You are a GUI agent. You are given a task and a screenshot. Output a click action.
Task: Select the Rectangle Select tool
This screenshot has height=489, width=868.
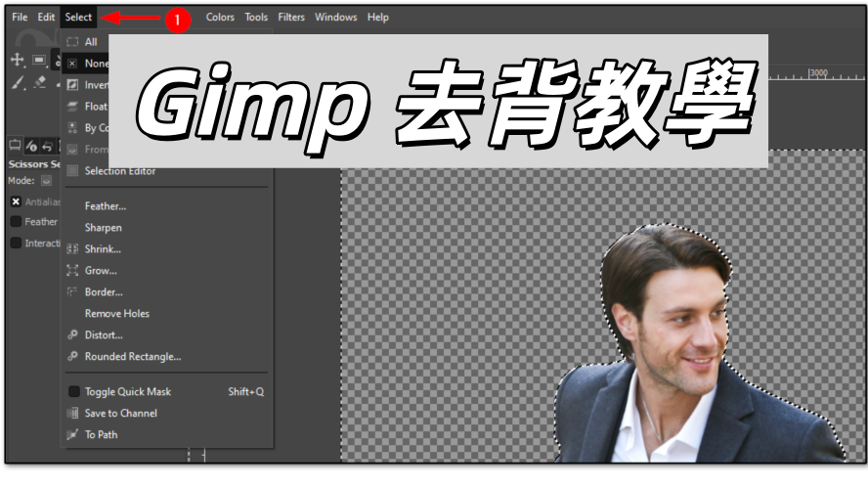(39, 60)
